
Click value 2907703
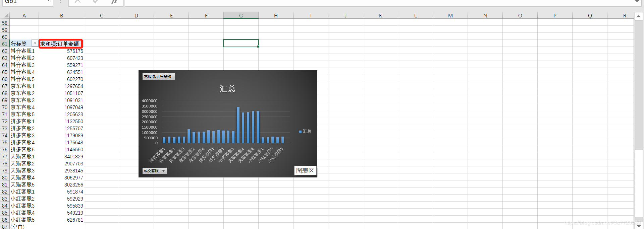click(74, 164)
